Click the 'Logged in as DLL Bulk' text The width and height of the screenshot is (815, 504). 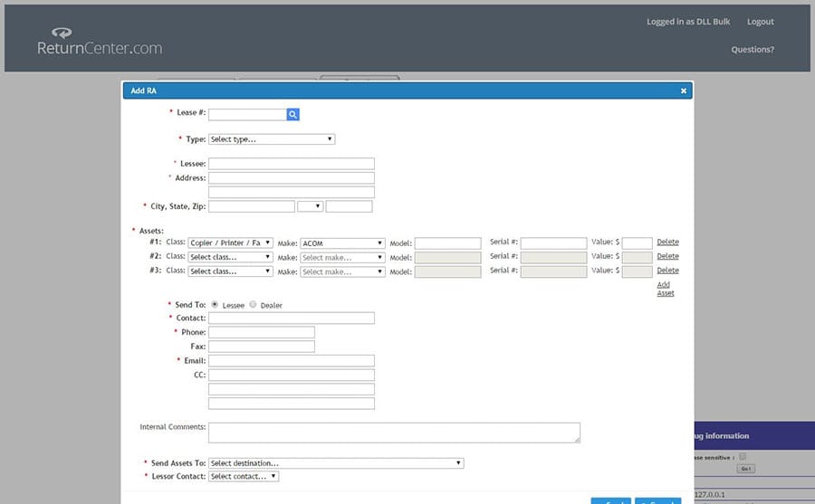(688, 22)
